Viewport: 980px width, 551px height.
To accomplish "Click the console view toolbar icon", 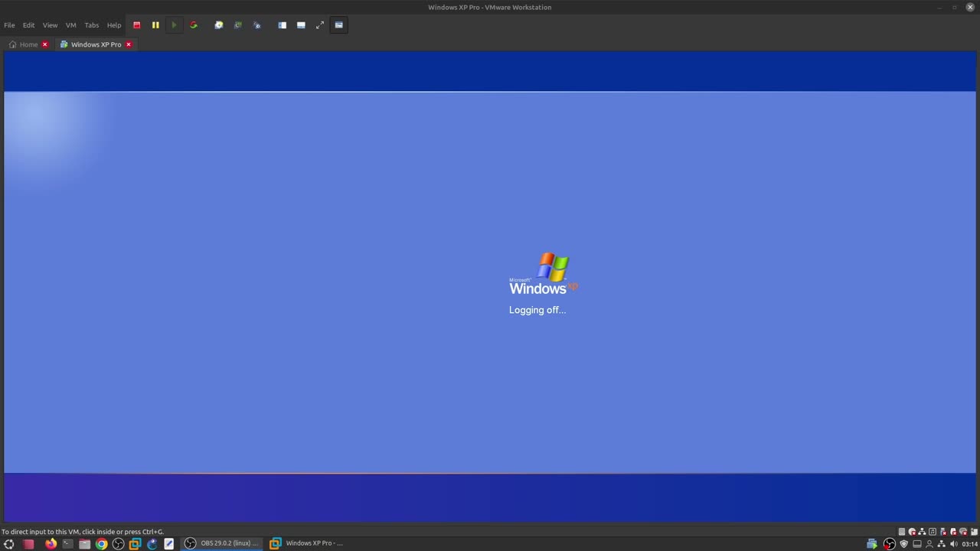I will point(339,25).
